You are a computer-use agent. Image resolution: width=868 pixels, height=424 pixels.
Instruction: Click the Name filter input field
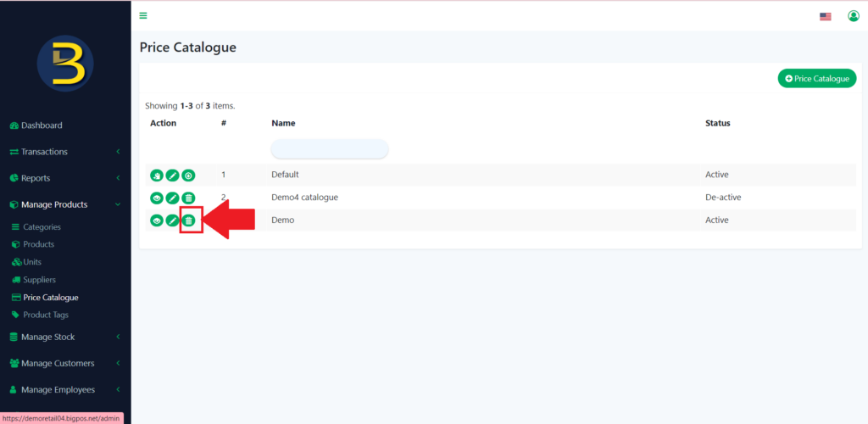pos(330,149)
